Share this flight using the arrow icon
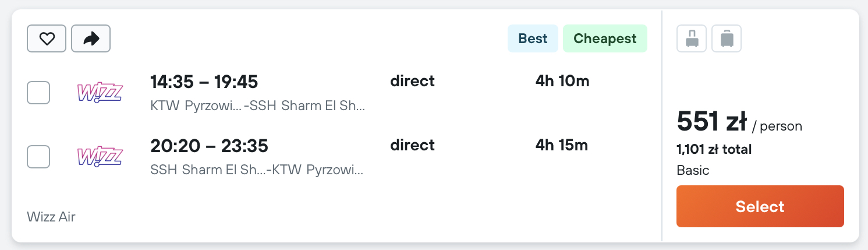 (91, 39)
